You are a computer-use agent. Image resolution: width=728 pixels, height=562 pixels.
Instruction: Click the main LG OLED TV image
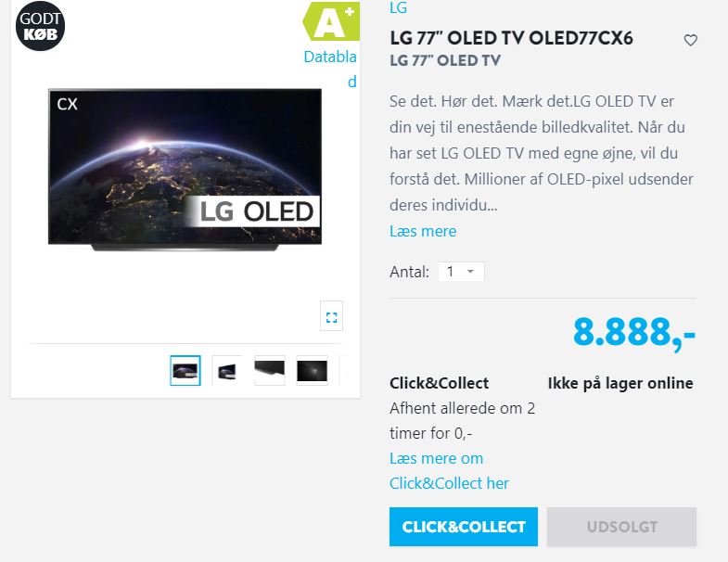click(185, 170)
